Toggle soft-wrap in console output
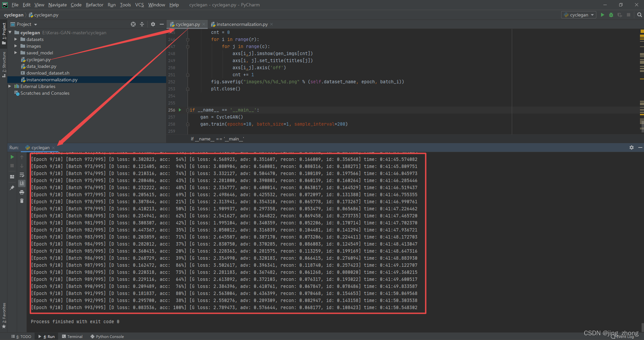644x340 pixels. [x=22, y=175]
